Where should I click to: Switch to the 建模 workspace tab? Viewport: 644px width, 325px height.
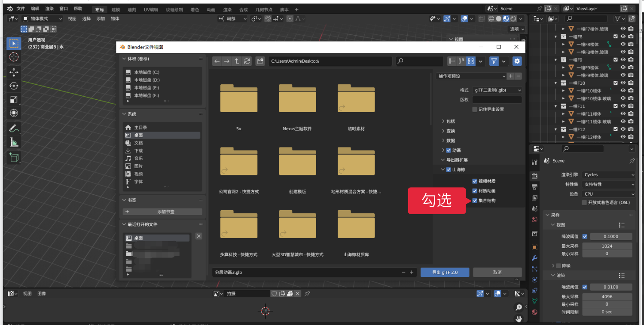[x=116, y=9]
